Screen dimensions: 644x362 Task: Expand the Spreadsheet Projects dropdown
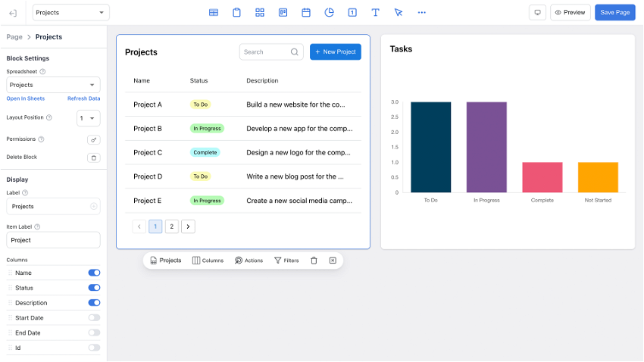point(53,85)
